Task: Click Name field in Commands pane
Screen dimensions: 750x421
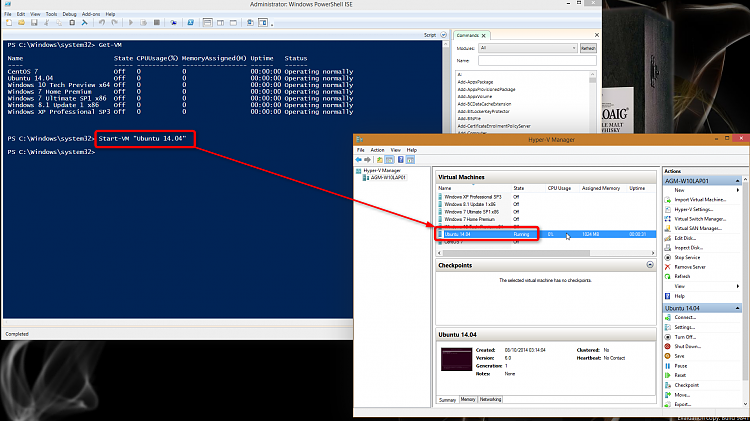Action: pos(537,61)
